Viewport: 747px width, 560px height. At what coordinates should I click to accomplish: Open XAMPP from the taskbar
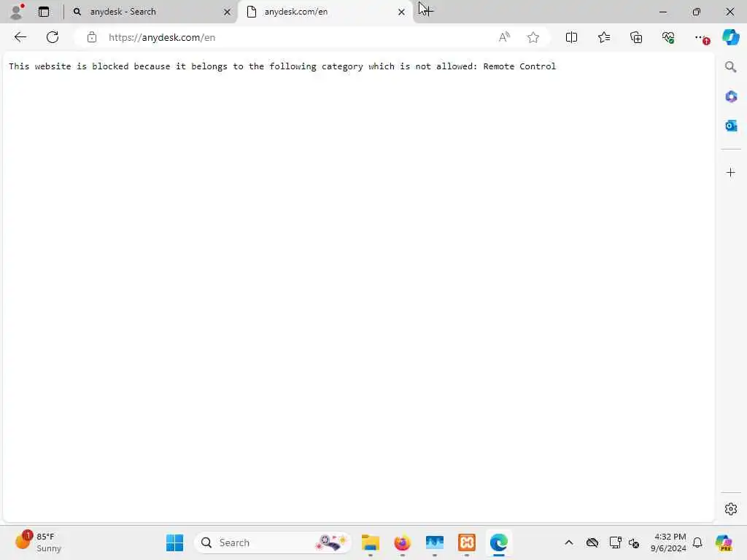466,542
